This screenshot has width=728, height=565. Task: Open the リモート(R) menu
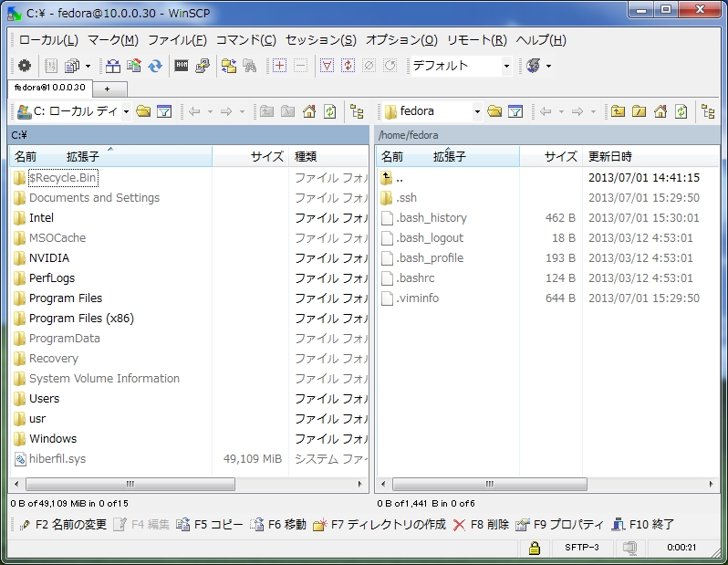477,40
